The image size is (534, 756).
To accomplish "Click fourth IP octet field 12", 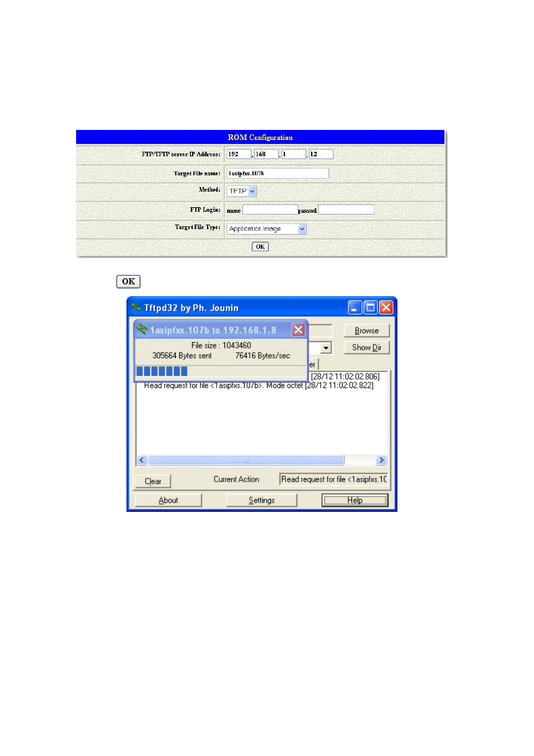I will 321,154.
